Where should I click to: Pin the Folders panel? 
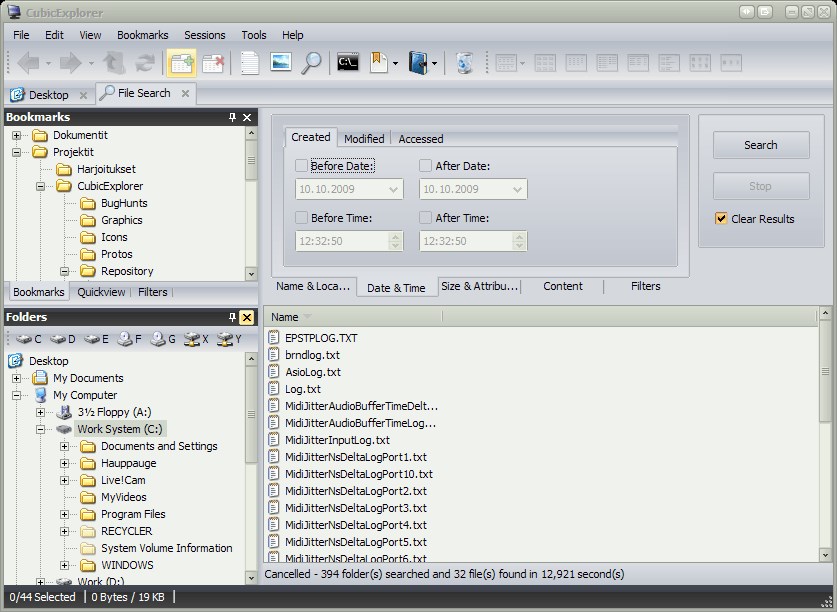click(x=232, y=317)
